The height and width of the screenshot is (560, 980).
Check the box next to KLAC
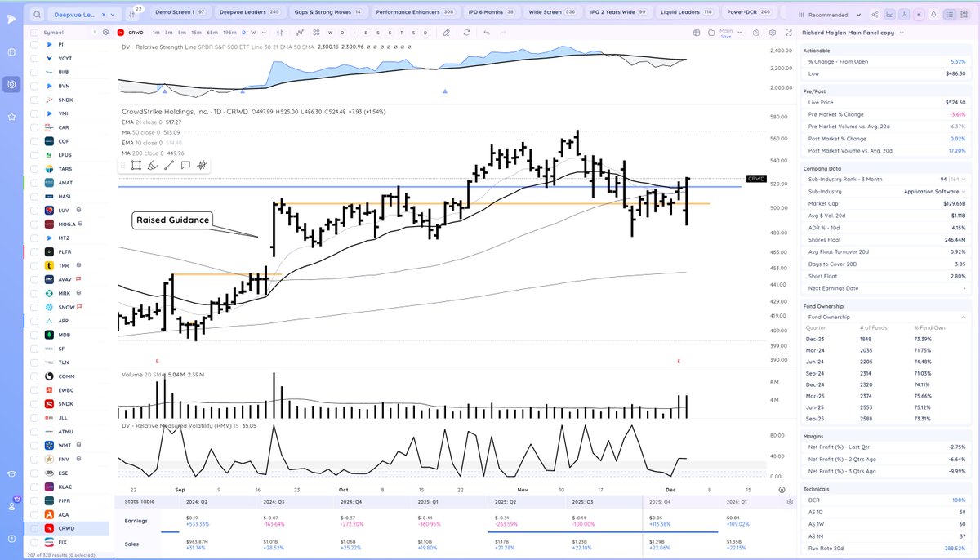coord(34,487)
